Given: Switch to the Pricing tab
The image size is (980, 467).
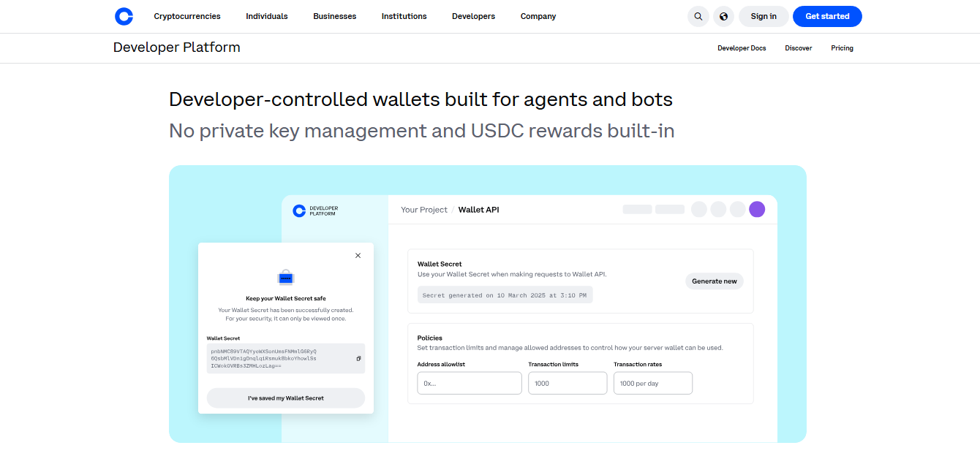Looking at the screenshot, I should pyautogui.click(x=842, y=48).
